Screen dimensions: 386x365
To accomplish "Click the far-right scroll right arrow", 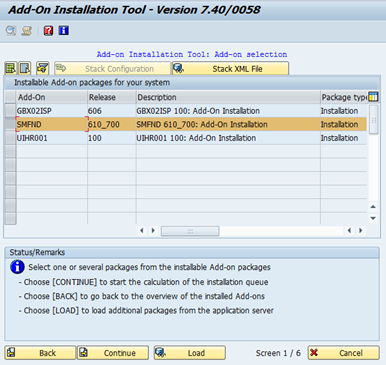I will 360,230.
